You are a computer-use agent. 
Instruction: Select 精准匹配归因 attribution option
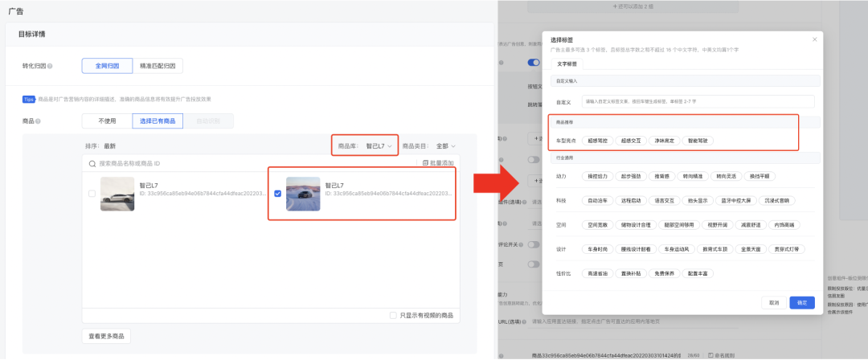click(158, 66)
